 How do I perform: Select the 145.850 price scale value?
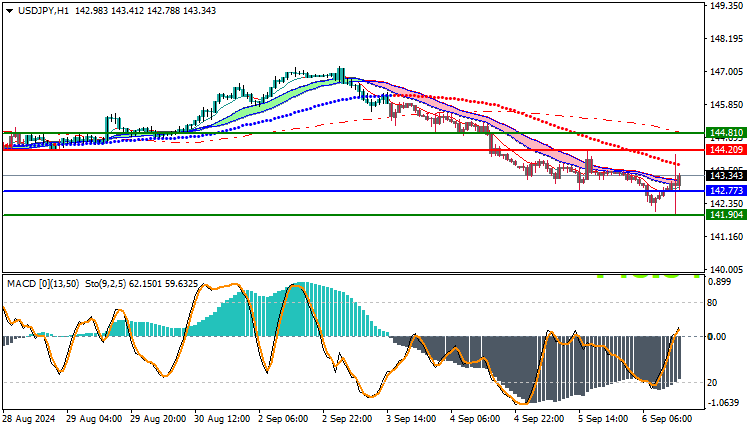pyautogui.click(x=727, y=105)
